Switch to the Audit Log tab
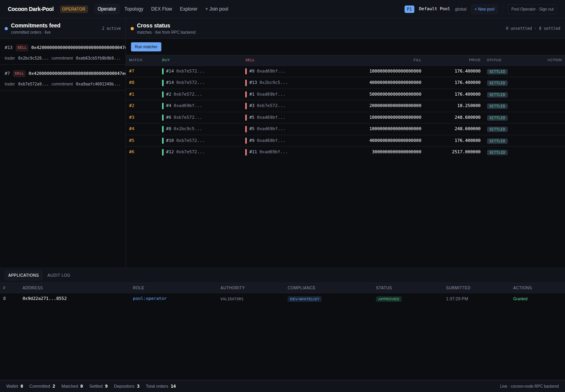Image resolution: width=565 pixels, height=392 pixels. click(59, 275)
